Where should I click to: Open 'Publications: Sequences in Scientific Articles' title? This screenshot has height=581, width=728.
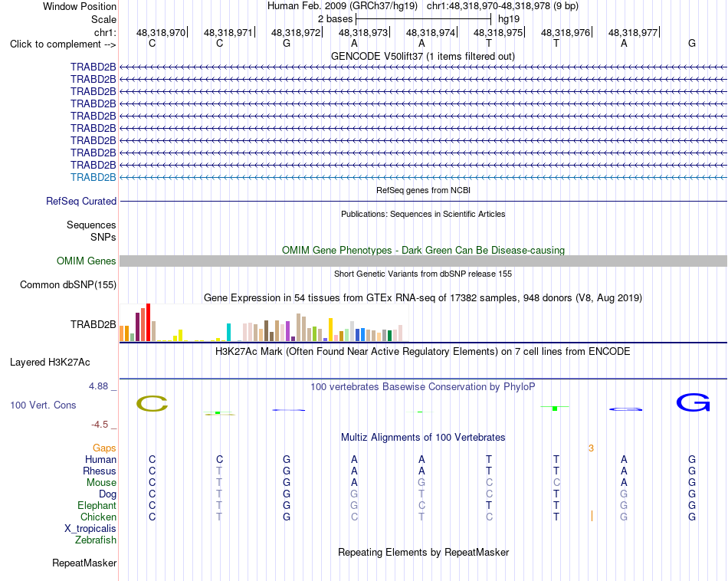[x=423, y=214]
